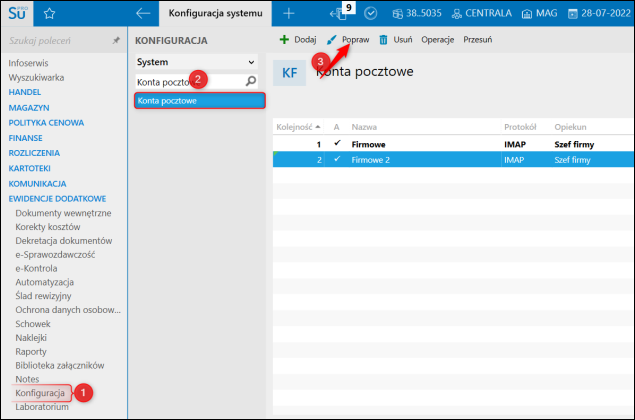The image size is (635, 420).
Task: Expand the KARTOTEKI menu section
Action: coord(29,168)
